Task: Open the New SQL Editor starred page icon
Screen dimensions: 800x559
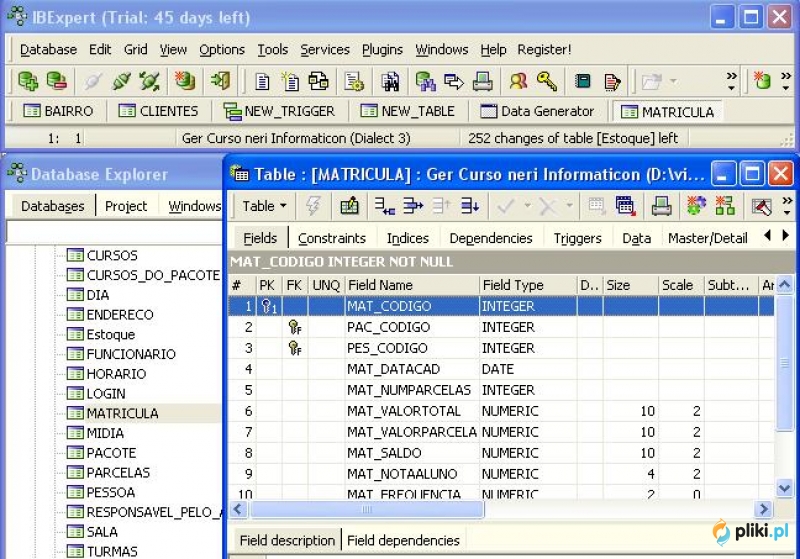Action: pos(290,81)
